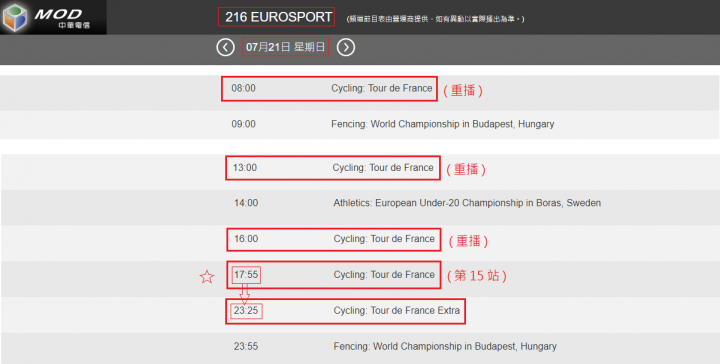Select Cycling: Tour de France Extra
720x364 pixels.
click(397, 311)
